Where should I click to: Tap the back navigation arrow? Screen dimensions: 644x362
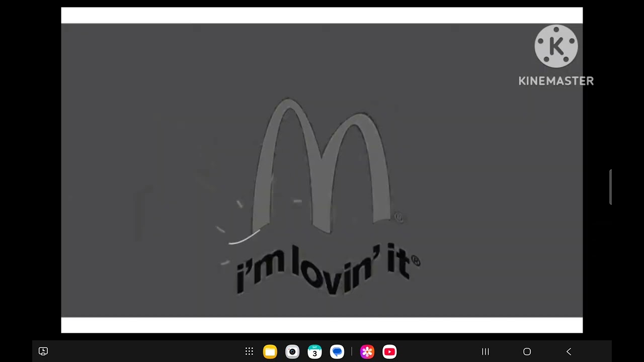[569, 351]
